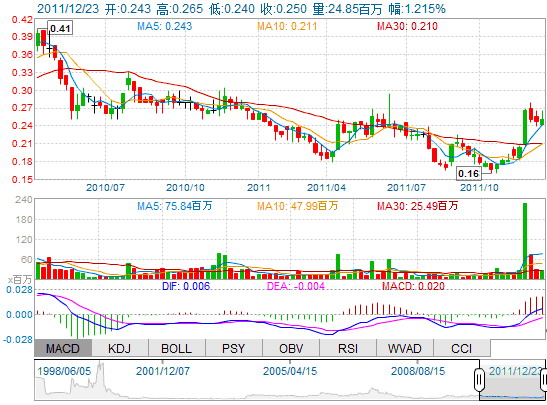Open the WVAD indicator tab
The image size is (547, 405).
pyautogui.click(x=405, y=348)
